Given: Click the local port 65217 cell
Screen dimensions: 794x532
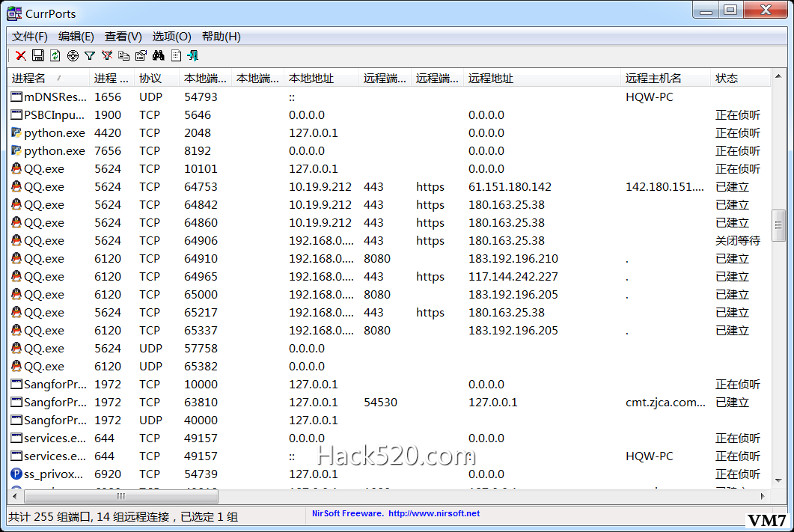Looking at the screenshot, I should (x=201, y=312).
